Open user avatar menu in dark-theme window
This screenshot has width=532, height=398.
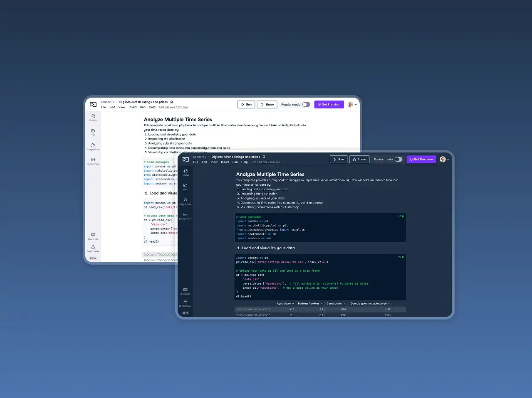(x=445, y=160)
